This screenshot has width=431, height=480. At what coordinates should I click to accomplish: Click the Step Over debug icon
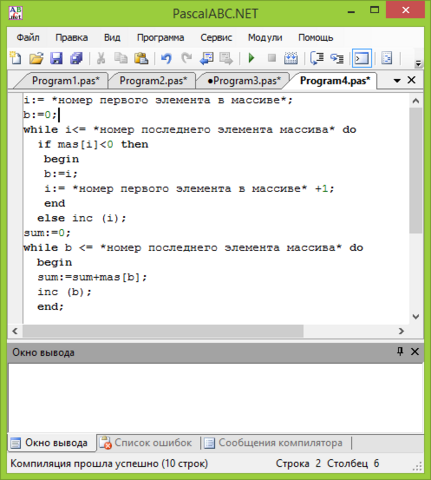pyautogui.click(x=317, y=58)
